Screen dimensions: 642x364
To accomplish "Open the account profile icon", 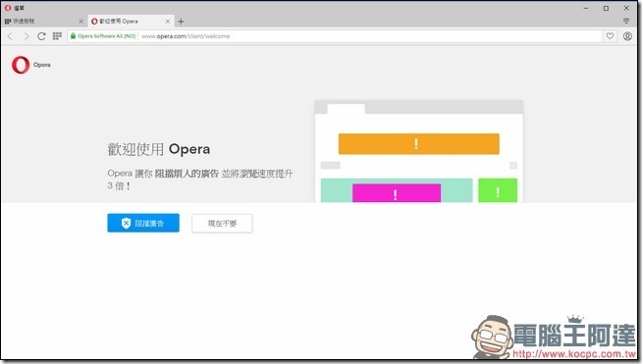I will coord(627,36).
